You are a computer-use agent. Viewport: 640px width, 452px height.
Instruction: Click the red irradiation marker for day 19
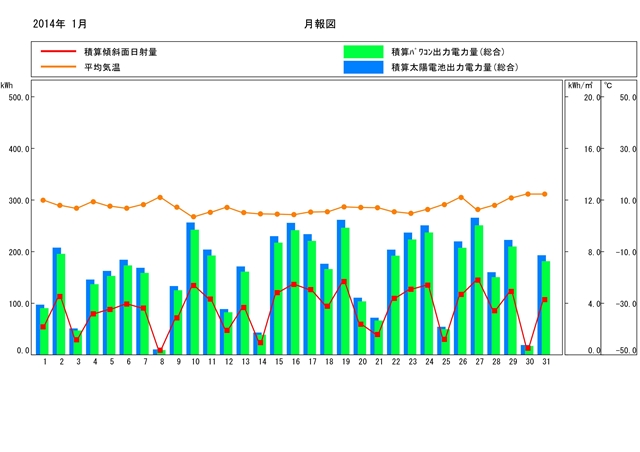point(344,281)
